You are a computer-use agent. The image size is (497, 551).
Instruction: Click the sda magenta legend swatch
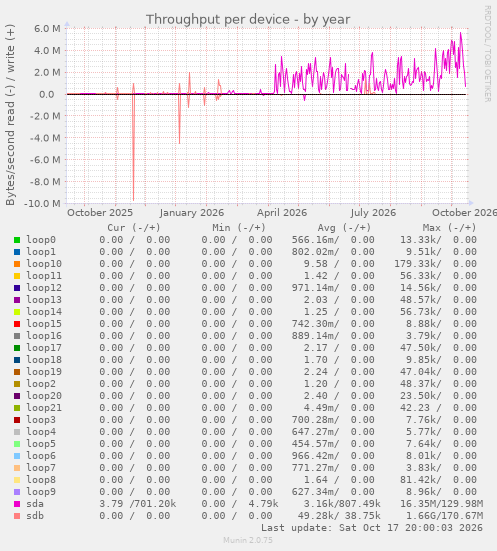click(17, 504)
